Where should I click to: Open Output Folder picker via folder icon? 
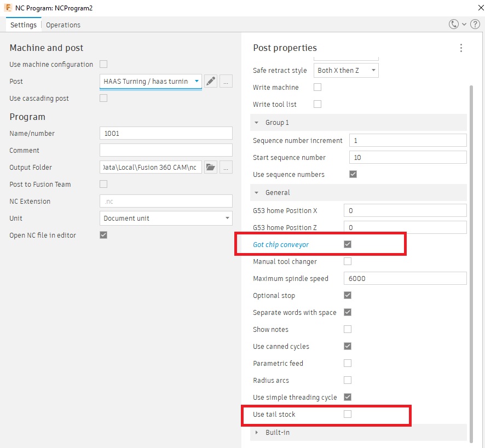coord(211,167)
